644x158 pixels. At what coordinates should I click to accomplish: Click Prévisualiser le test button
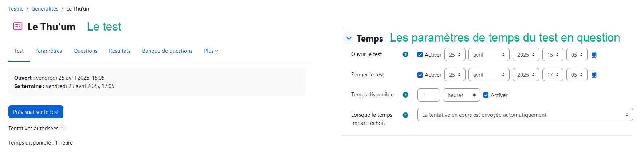coord(36,112)
